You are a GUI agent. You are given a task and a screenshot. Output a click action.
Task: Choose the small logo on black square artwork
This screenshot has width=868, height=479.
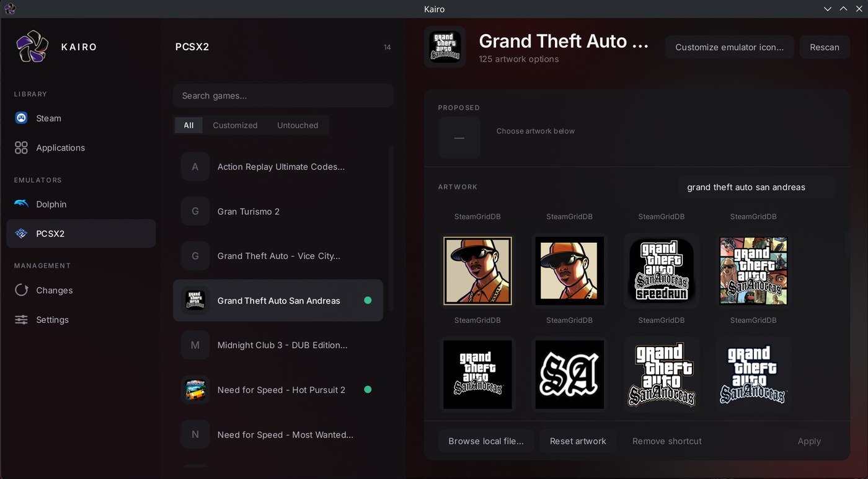click(x=477, y=374)
